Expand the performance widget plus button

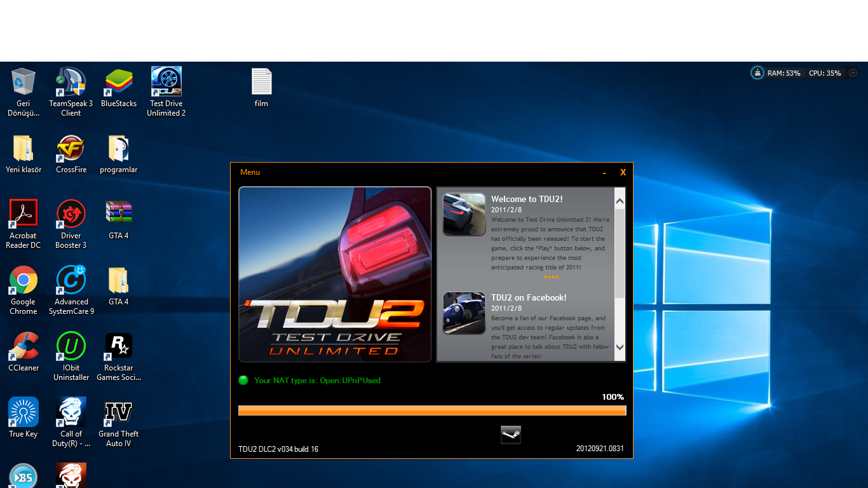point(853,73)
